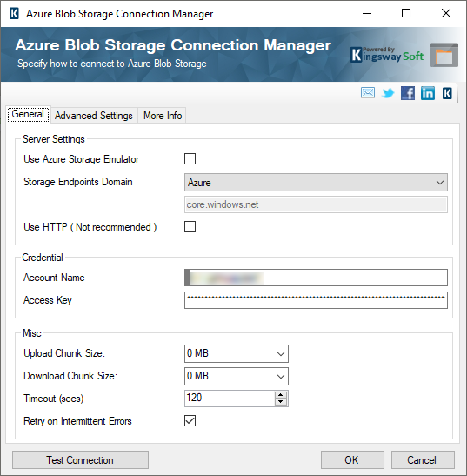Click the KingswaySoft logo in banner
The width and height of the screenshot is (467, 476).
tap(387, 55)
